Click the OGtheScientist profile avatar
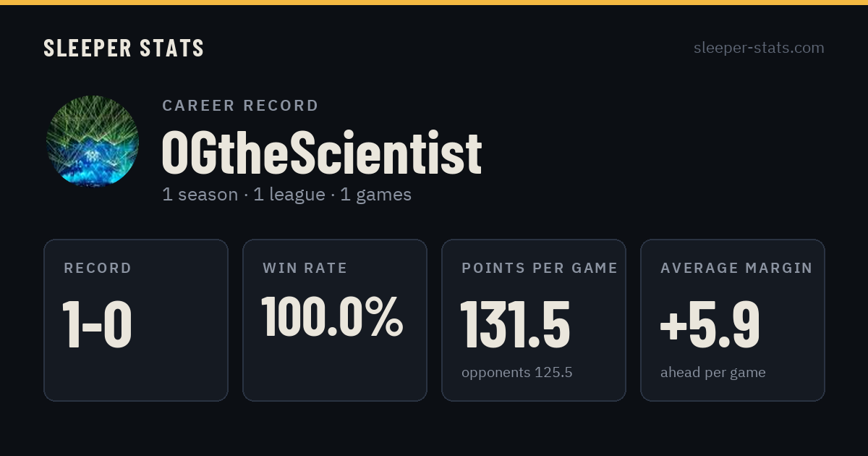Image resolution: width=868 pixels, height=456 pixels. [93, 142]
